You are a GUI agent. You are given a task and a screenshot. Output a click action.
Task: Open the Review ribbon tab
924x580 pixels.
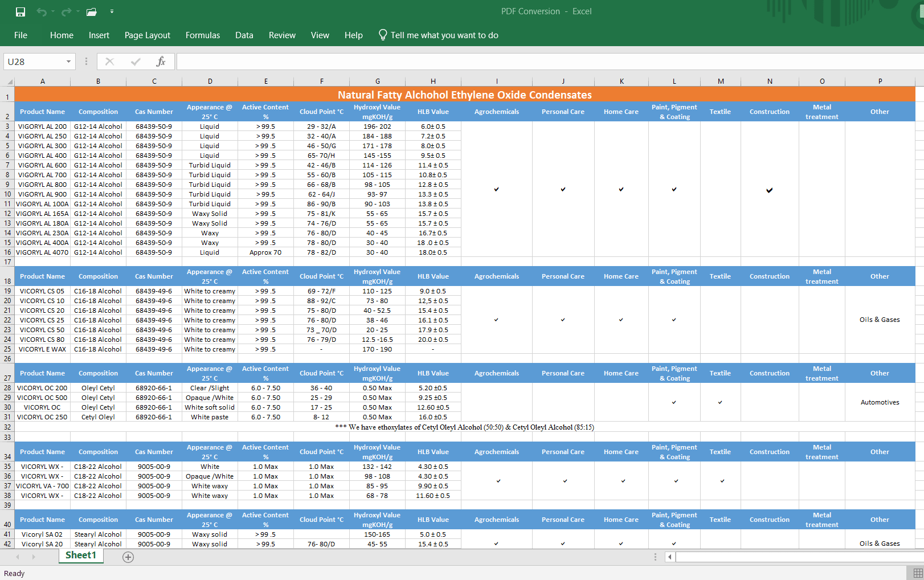click(x=283, y=35)
